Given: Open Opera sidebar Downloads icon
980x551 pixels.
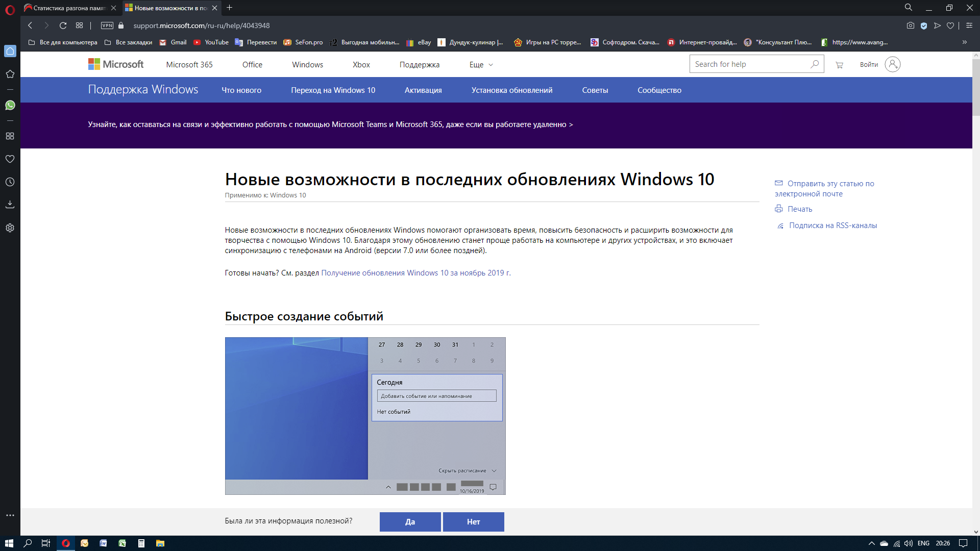Looking at the screenshot, I should (x=10, y=205).
